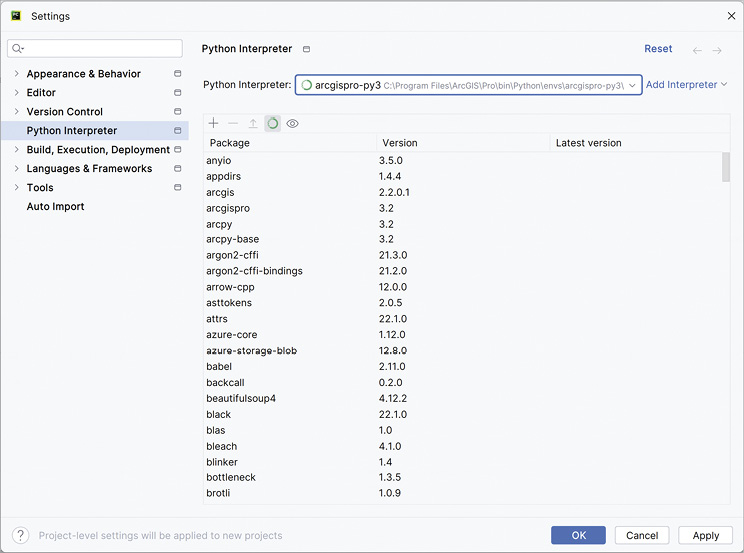Viewport: 744px width, 553px height.
Task: Click project-level icon beside Python Interpreter heading
Action: tap(307, 49)
